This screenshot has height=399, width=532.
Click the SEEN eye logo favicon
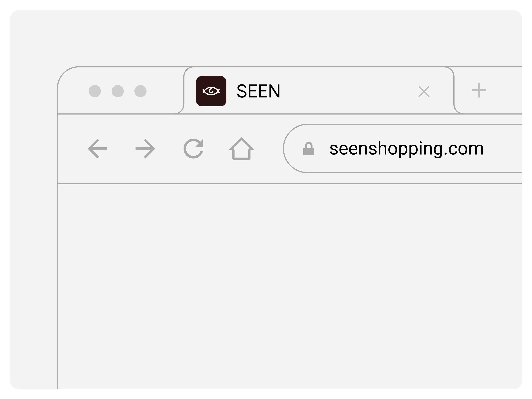[211, 91]
